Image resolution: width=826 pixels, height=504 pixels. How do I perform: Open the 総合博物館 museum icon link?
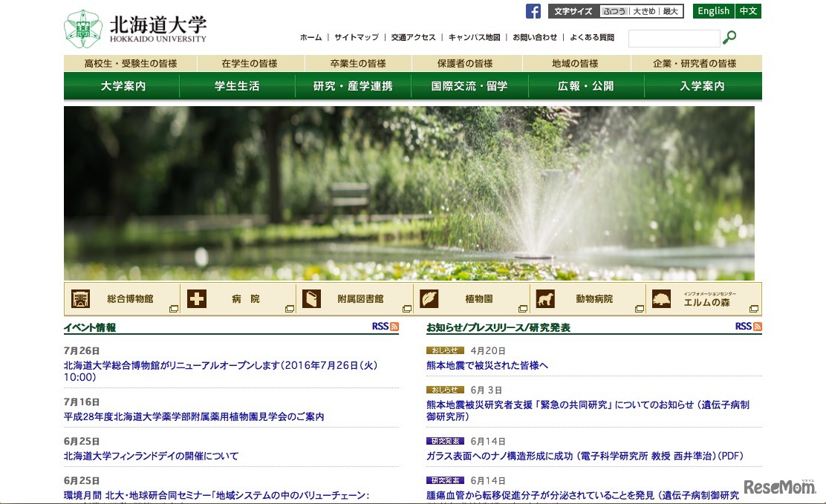point(79,298)
